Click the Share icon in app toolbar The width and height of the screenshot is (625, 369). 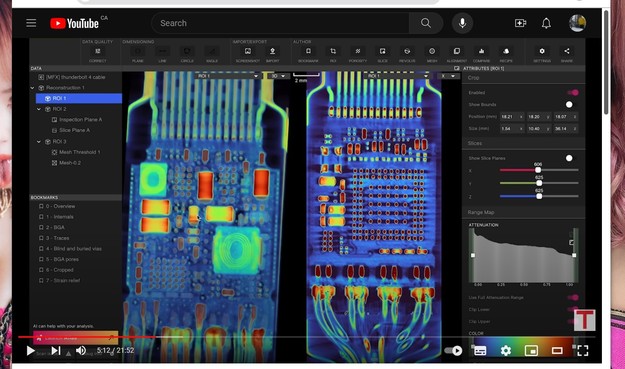(566, 51)
